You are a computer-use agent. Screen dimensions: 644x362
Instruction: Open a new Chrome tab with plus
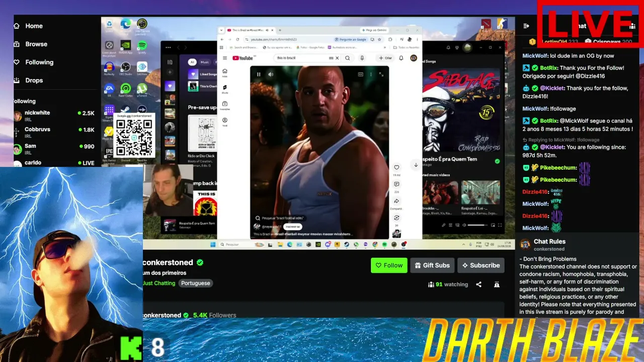tap(280, 30)
